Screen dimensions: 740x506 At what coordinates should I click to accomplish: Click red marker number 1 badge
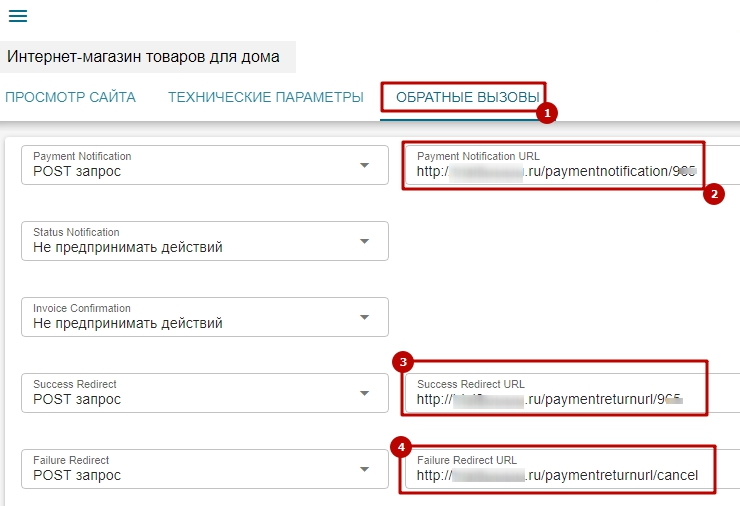(546, 114)
